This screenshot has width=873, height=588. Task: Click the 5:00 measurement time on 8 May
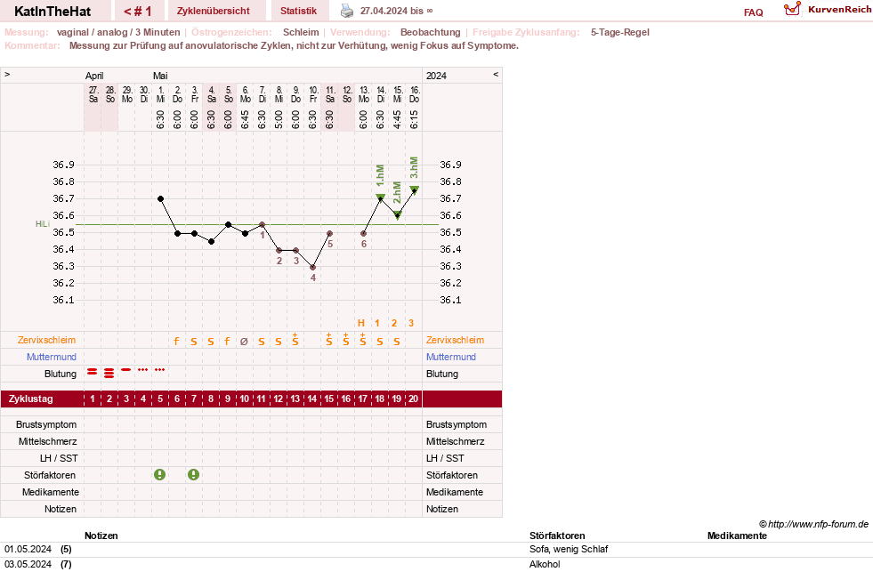[279, 119]
